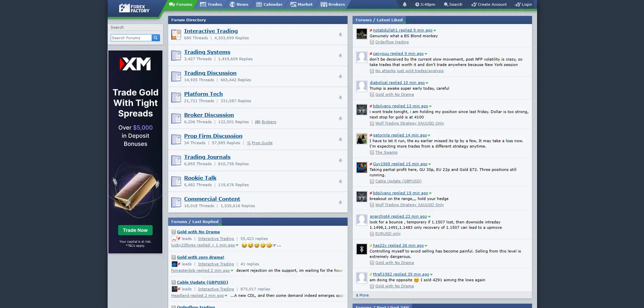
Task: Click the Commercial Content forum folder icon
Action: [x=176, y=202]
